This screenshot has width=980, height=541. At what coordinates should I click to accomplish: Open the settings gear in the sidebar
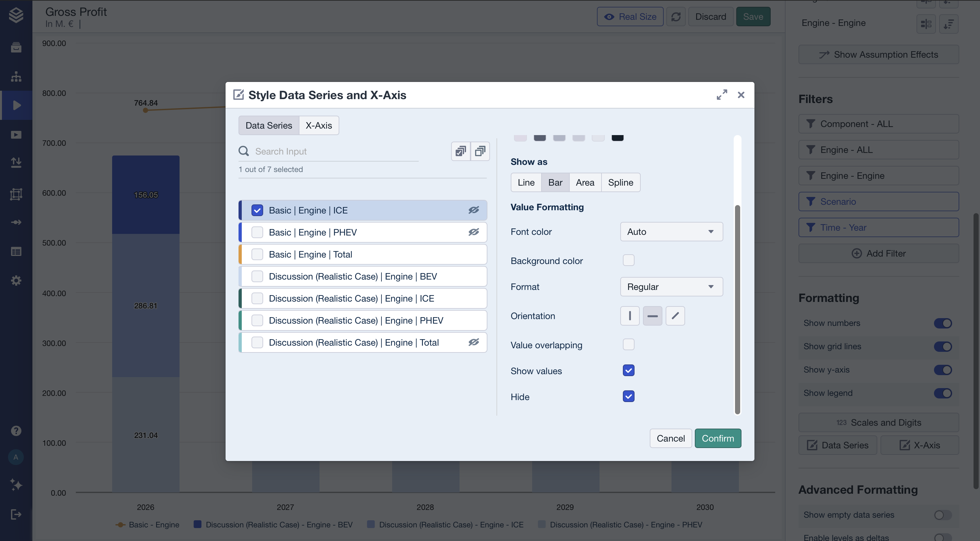(x=16, y=280)
